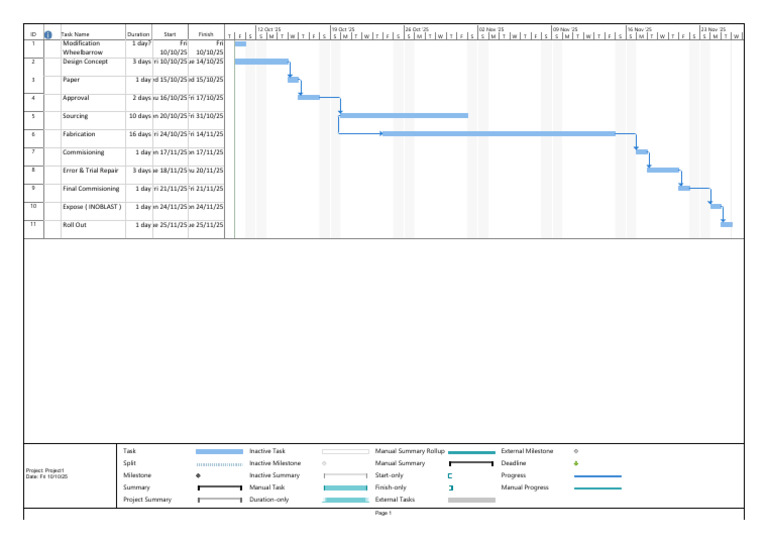Click the External Tasks legend label

[x=395, y=500]
